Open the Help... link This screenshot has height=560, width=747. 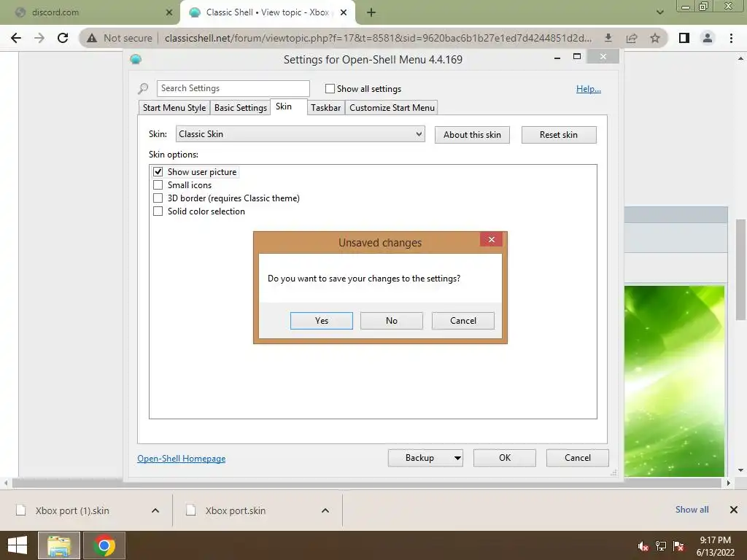click(589, 89)
